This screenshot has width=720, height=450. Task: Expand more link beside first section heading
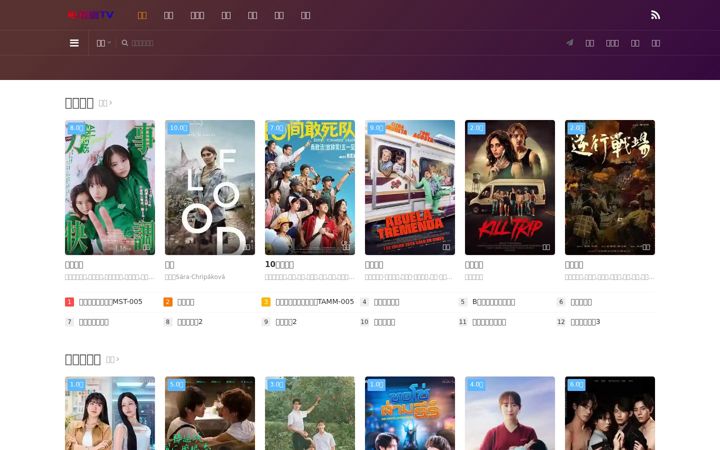[105, 103]
